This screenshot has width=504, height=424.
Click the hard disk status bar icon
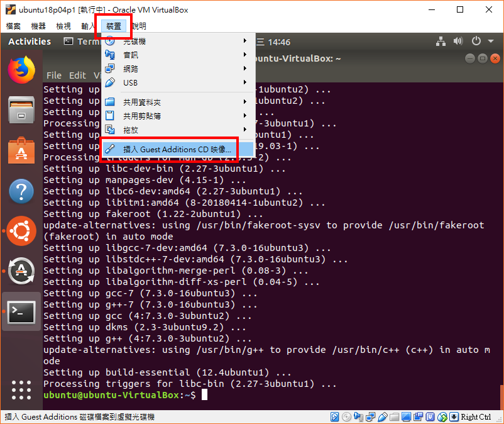(x=334, y=417)
